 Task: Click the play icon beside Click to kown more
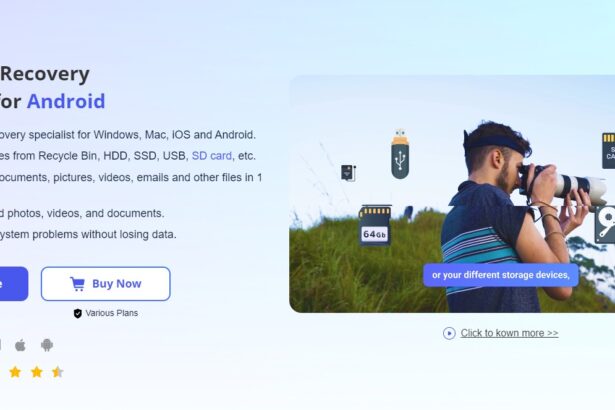[x=449, y=333]
